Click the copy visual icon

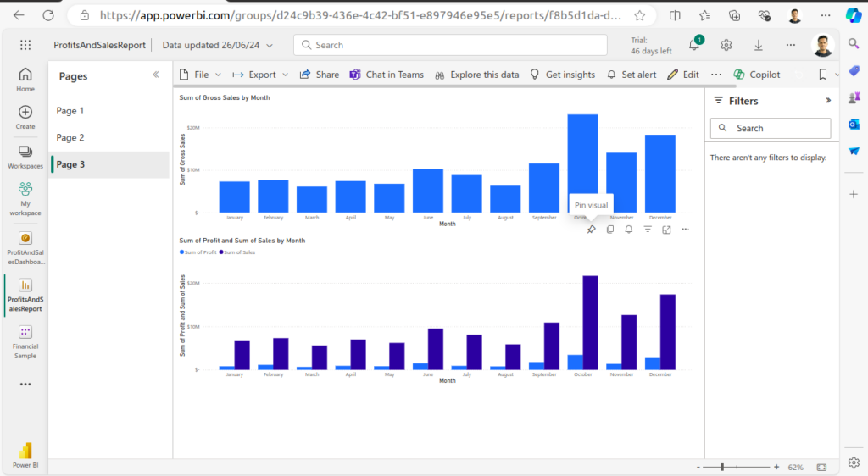click(610, 230)
